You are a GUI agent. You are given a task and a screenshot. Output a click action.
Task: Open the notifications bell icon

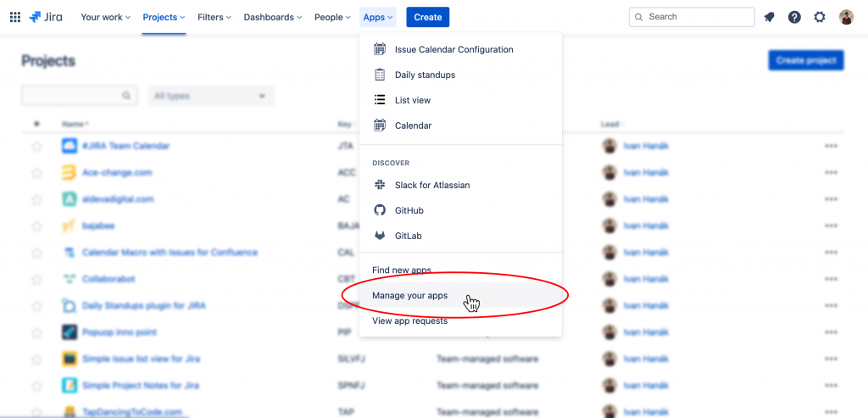pyautogui.click(x=769, y=17)
